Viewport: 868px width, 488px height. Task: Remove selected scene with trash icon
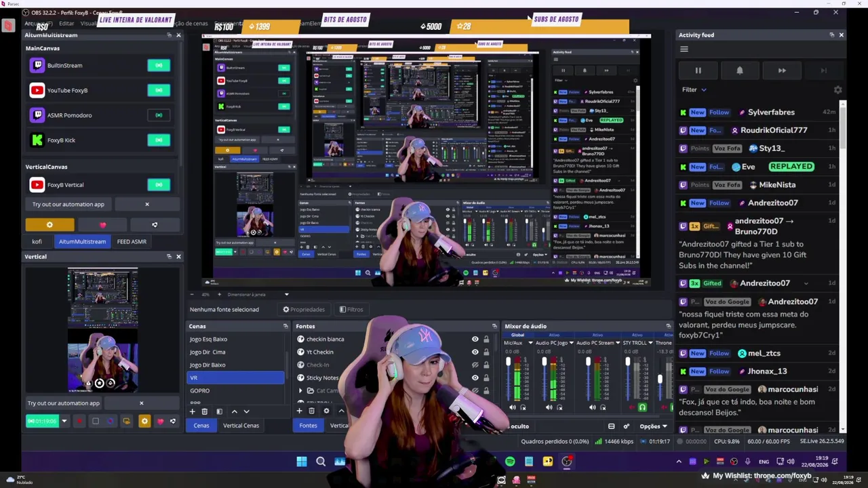[204, 411]
